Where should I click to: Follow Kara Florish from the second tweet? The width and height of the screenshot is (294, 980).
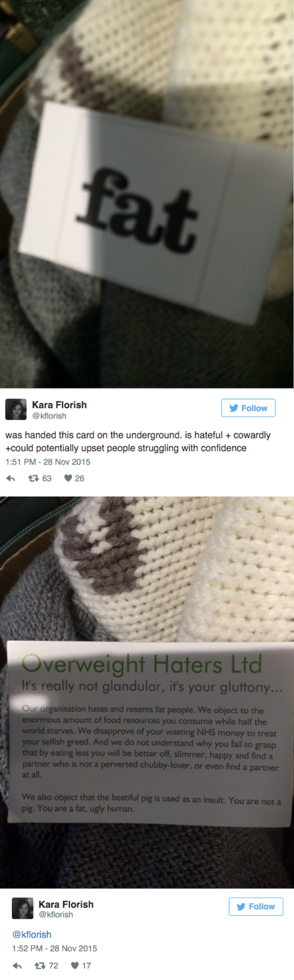[256, 906]
